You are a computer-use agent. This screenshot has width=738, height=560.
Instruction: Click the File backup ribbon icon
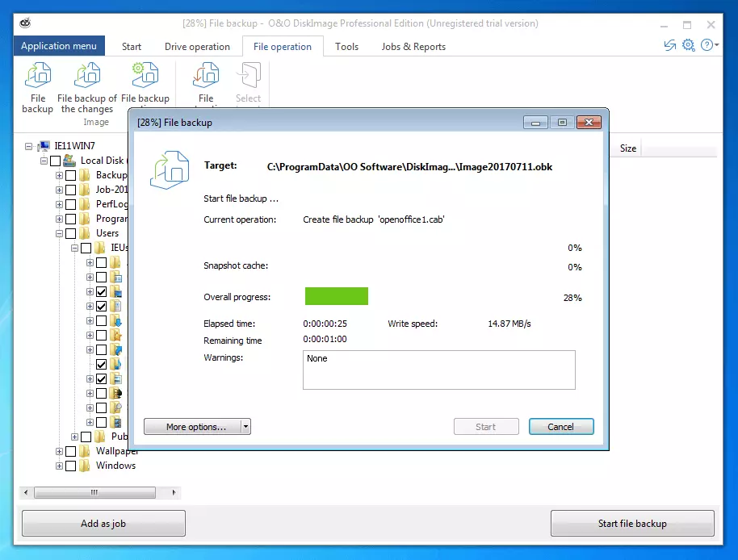tap(37, 78)
